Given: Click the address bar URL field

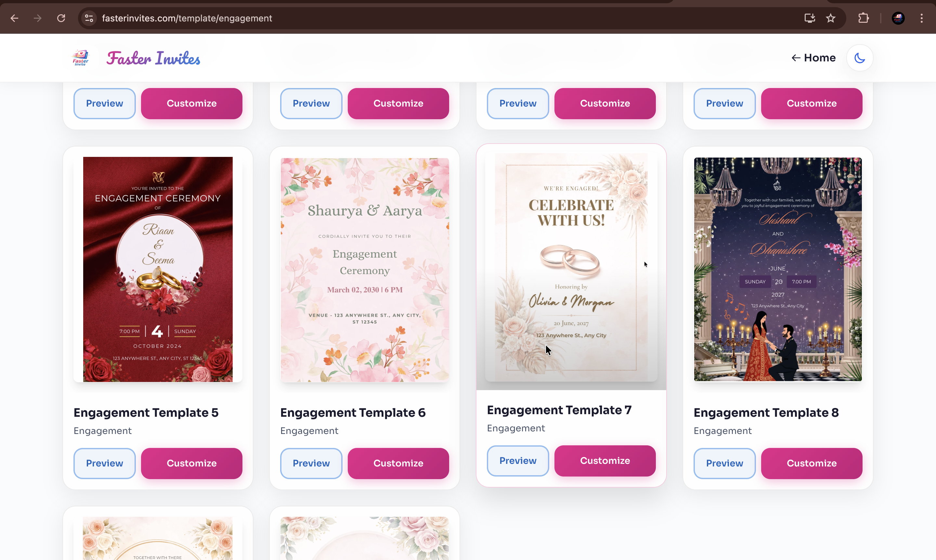Looking at the screenshot, I should pyautogui.click(x=188, y=18).
